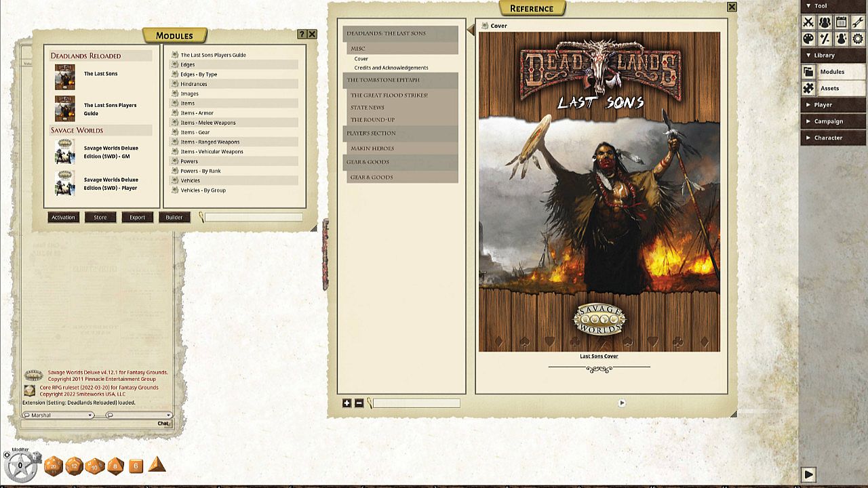Click the book icon beside Vehicles
Screen dimensions: 868x488
tap(175, 180)
